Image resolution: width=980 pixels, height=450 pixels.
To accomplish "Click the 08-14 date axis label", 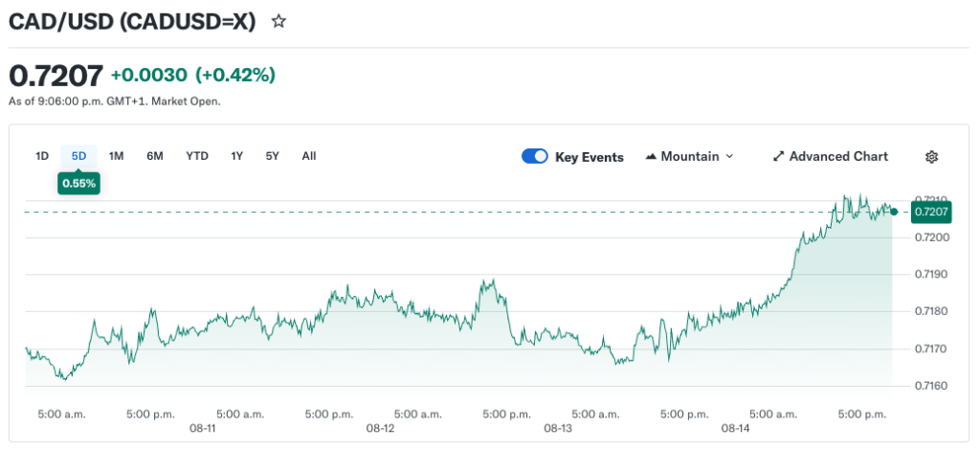I will click(x=736, y=429).
